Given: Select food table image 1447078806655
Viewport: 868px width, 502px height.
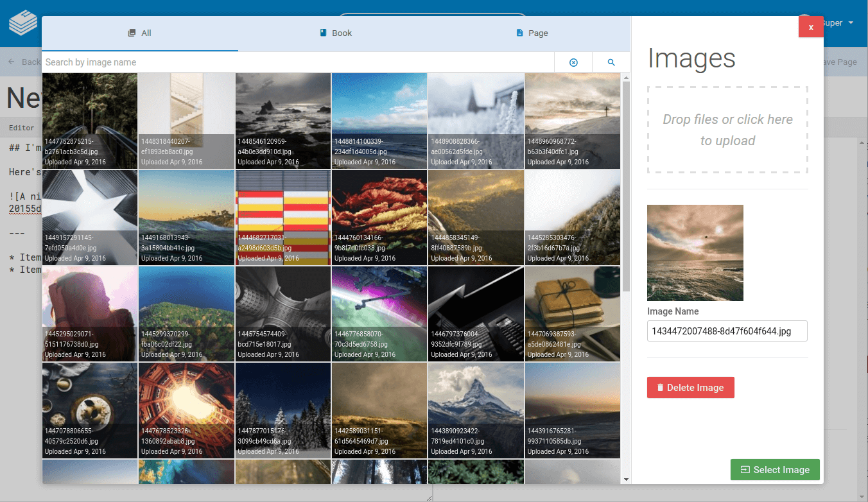Looking at the screenshot, I should [90, 410].
